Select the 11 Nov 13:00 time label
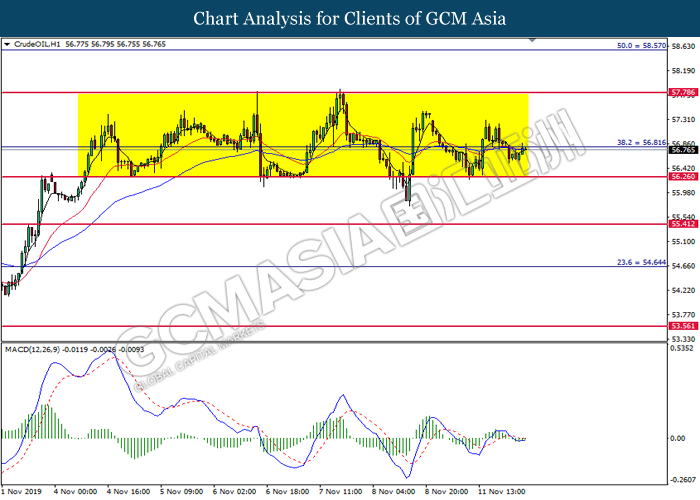 point(502,492)
